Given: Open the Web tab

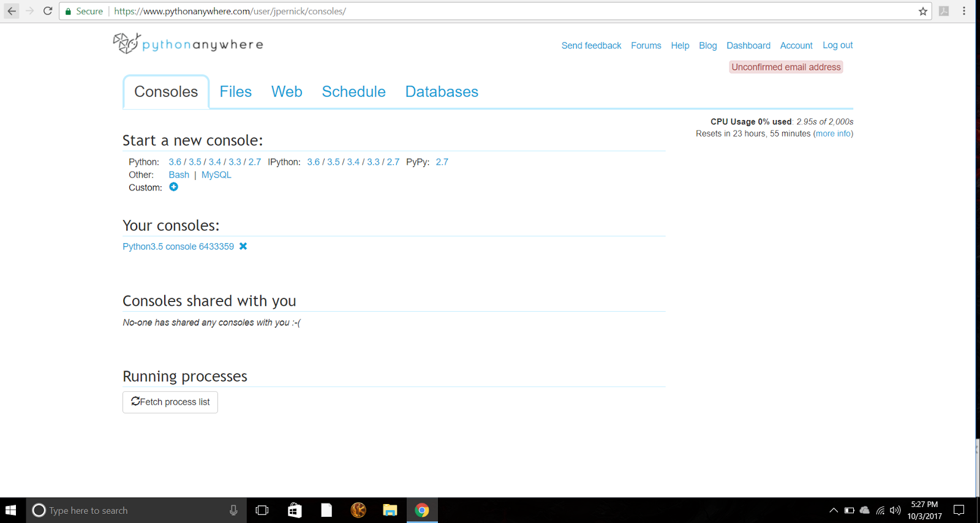Looking at the screenshot, I should [287, 92].
